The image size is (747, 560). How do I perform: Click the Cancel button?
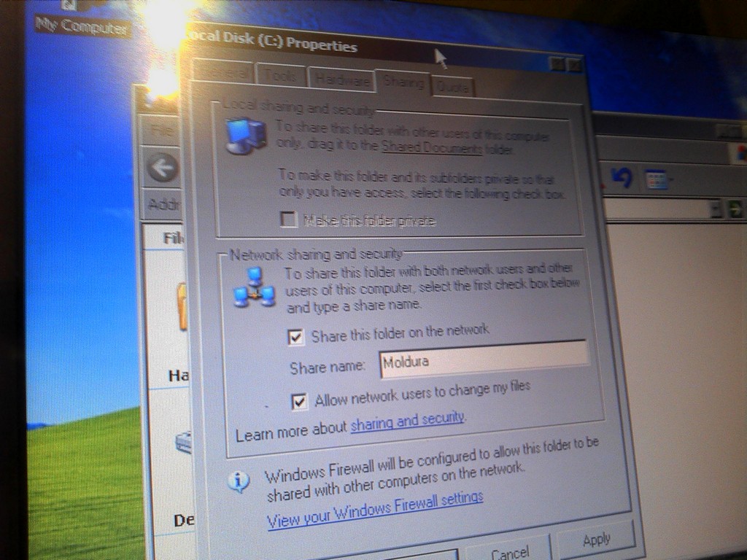tap(510, 551)
